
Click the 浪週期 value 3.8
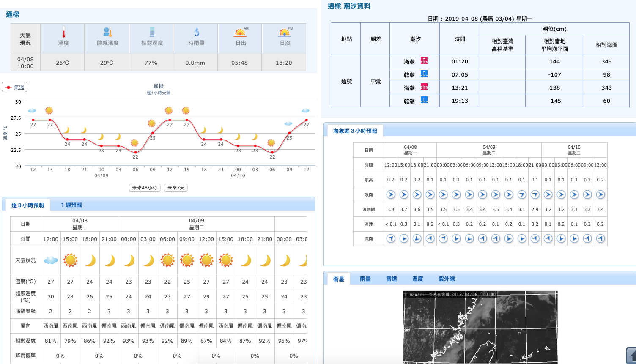click(x=391, y=209)
